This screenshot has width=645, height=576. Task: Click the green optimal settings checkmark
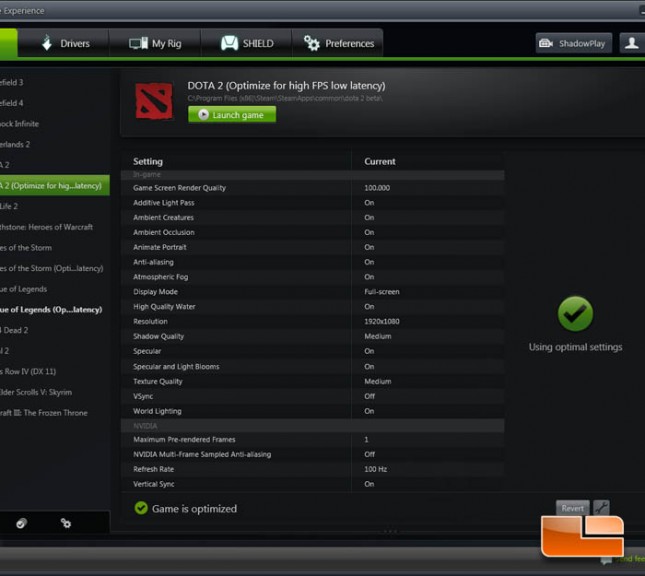point(575,314)
